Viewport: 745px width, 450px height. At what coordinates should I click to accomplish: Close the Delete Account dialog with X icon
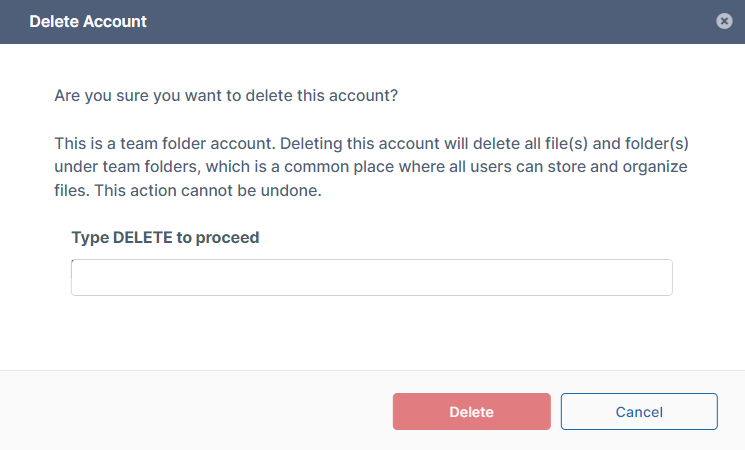[x=724, y=21]
